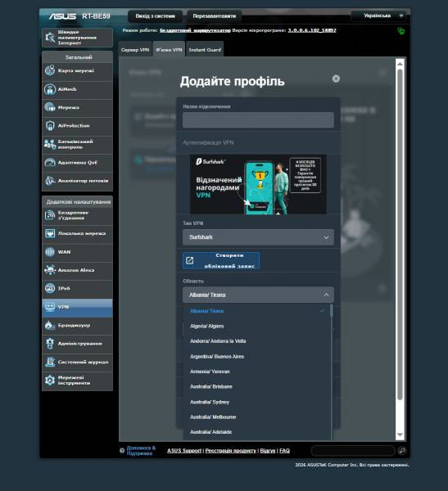Click the wireless router operation mode link
This screenshot has height=491, width=448.
tap(195, 30)
